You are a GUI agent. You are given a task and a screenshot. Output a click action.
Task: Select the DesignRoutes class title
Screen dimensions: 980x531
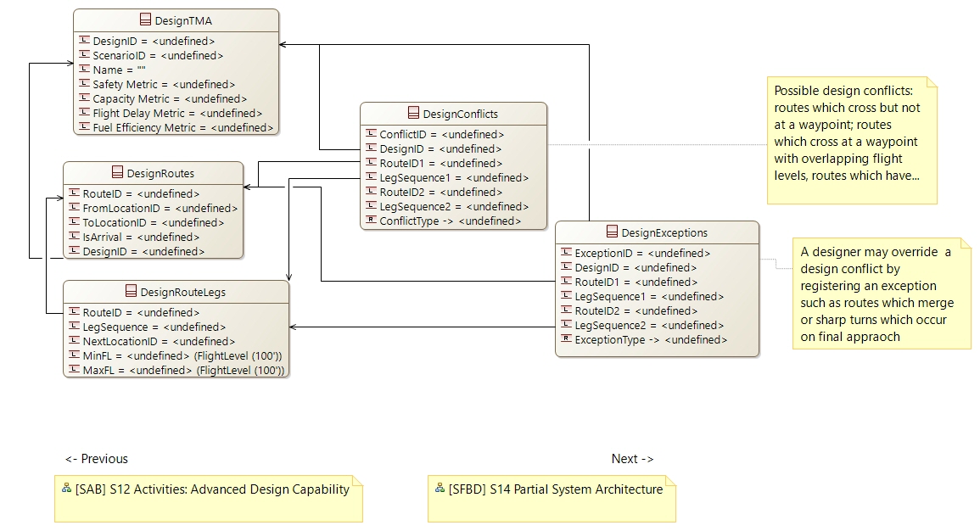[x=160, y=173]
